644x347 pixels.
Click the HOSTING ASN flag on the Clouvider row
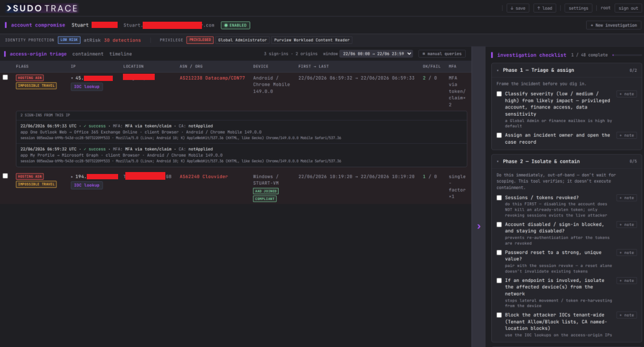[x=29, y=176]
